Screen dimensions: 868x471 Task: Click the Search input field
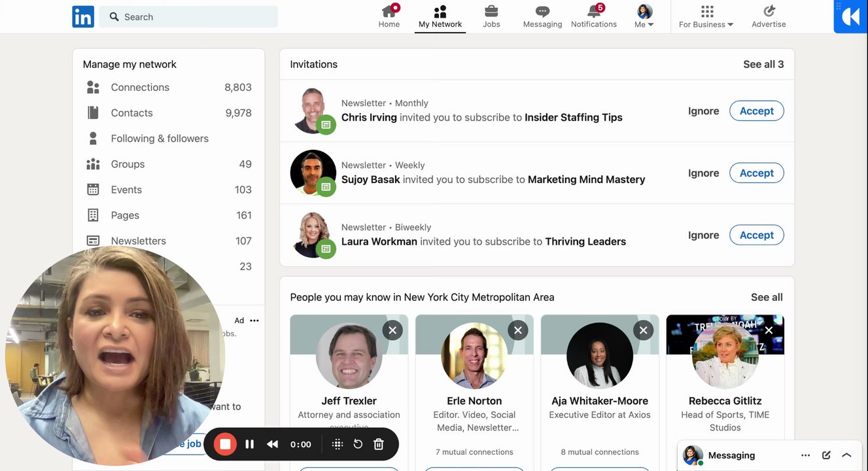pos(188,17)
